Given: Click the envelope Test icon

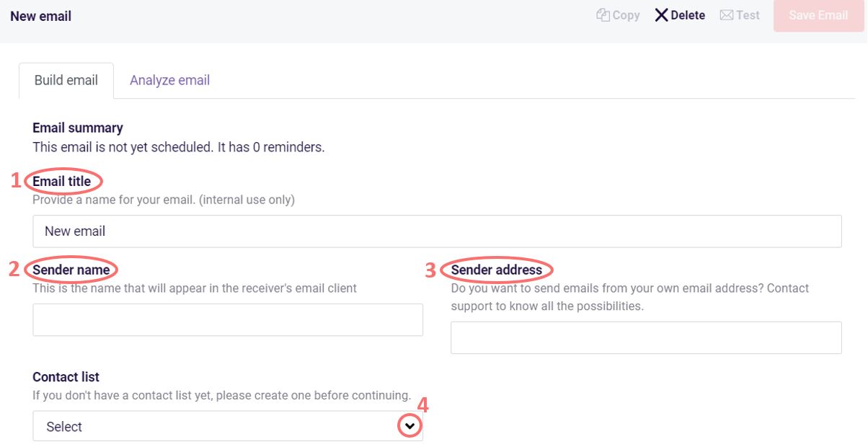Looking at the screenshot, I should 726,14.
